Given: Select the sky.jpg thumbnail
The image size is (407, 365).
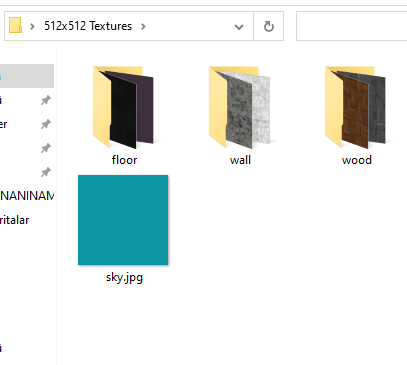Looking at the screenshot, I should click(123, 220).
